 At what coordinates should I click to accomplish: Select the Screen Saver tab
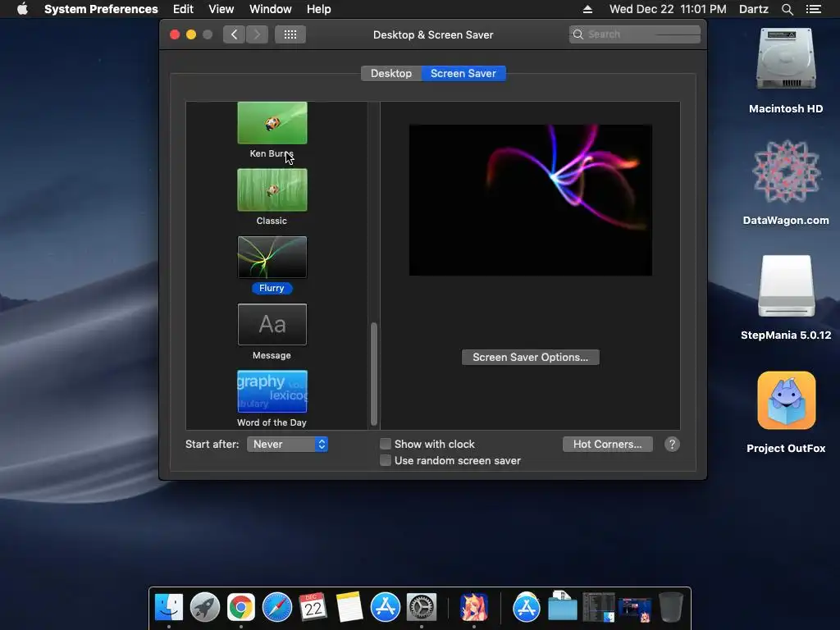coord(463,73)
